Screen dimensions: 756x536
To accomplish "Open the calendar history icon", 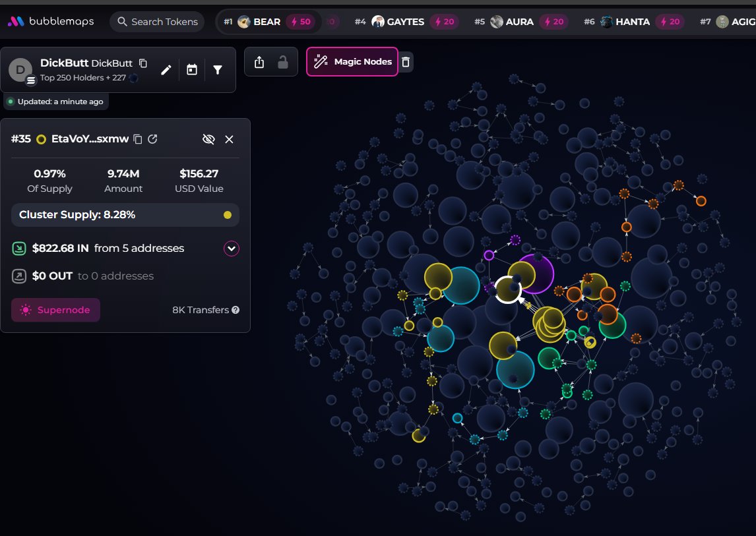I will [x=192, y=70].
